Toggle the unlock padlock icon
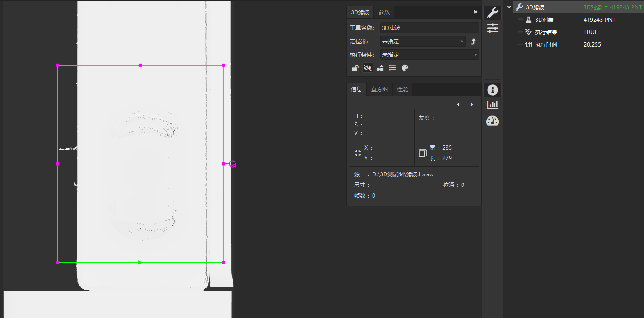644x318 pixels. (355, 68)
